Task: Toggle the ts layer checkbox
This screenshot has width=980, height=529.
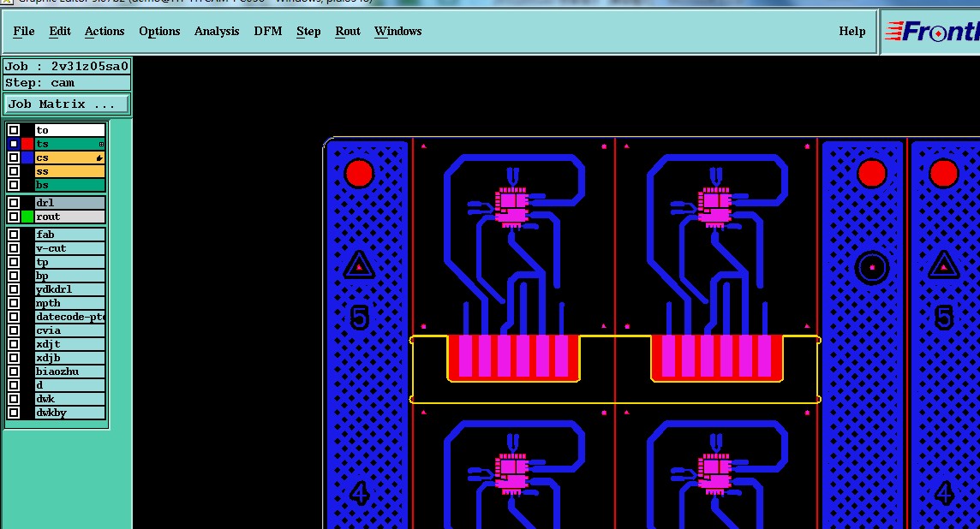Action: [14, 145]
